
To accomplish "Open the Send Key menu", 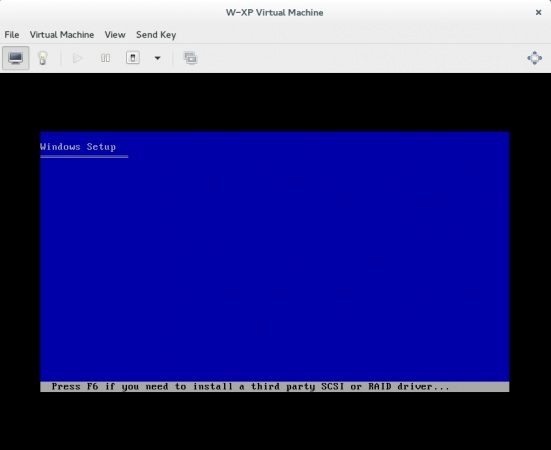I will (156, 35).
